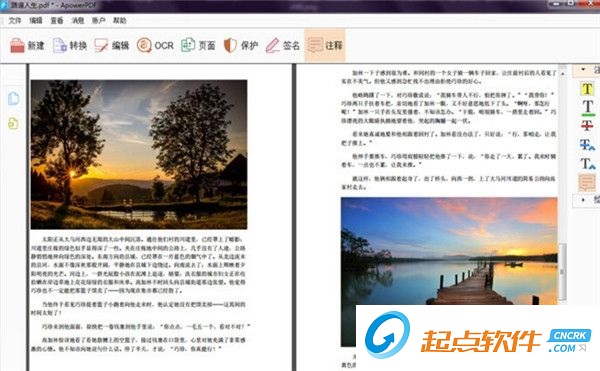Click the vertical scrollbar thumb

(x=562, y=272)
